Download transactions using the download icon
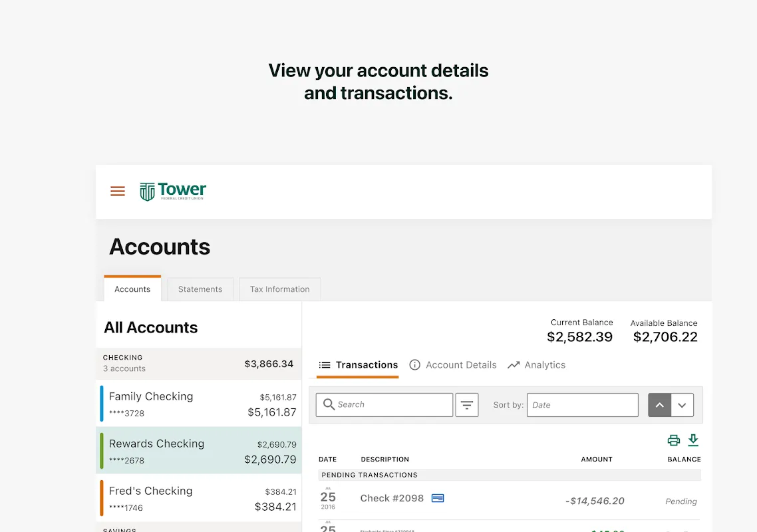 (693, 440)
